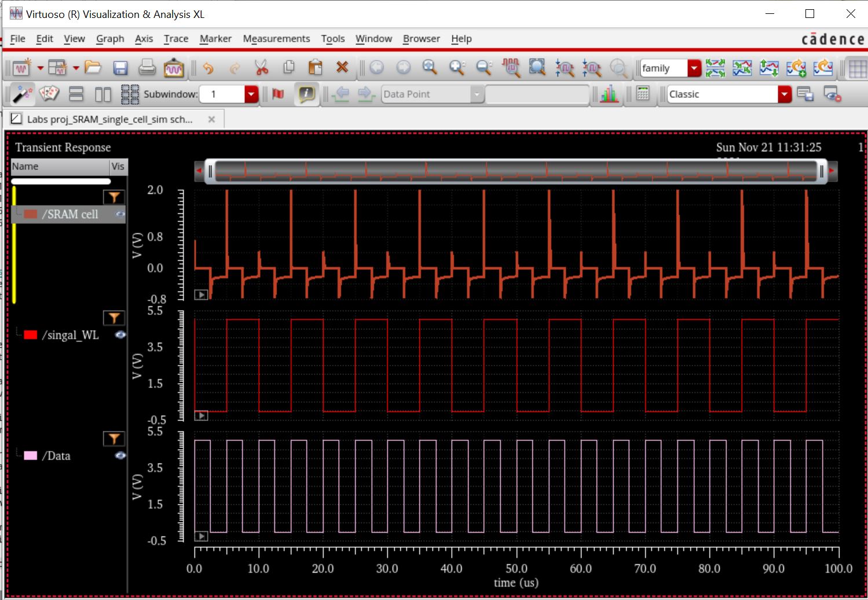Hide the /singal_WL trace using eye icon
Image resolution: width=868 pixels, height=600 pixels.
point(120,335)
